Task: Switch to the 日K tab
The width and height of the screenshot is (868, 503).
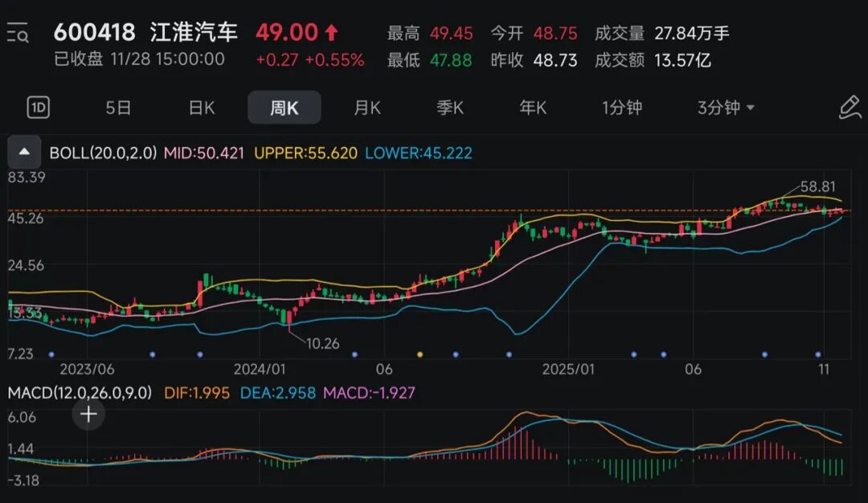Action: point(202,108)
